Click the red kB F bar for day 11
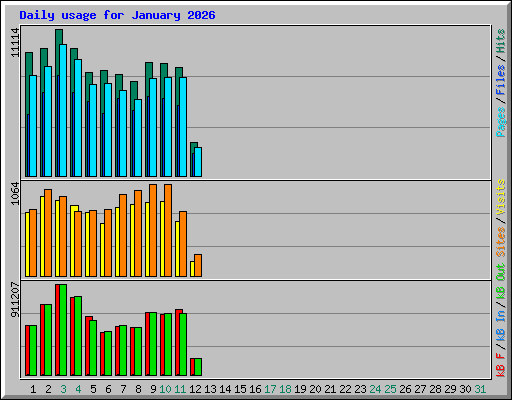Screen dimensions: 512x400 178,342
